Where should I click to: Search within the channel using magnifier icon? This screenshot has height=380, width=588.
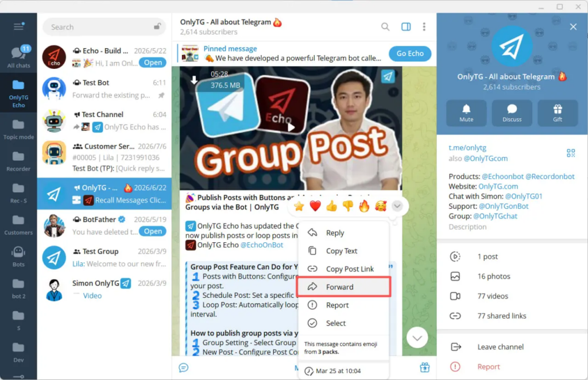pos(385,26)
